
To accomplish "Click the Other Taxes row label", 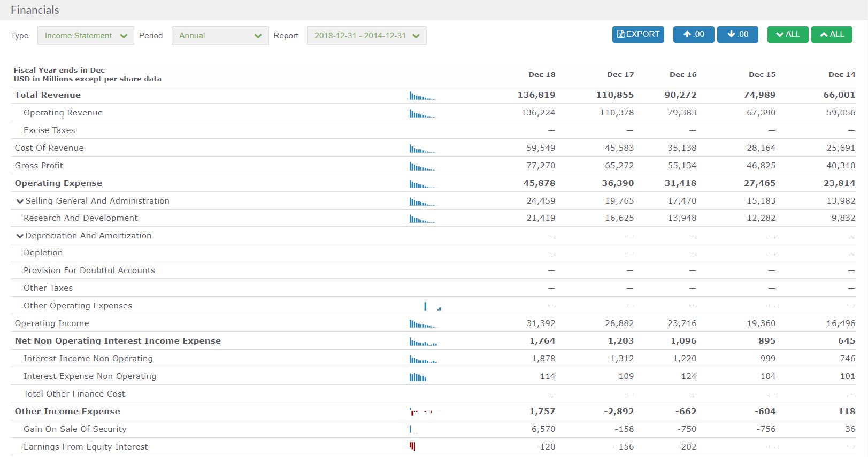I will coord(48,288).
